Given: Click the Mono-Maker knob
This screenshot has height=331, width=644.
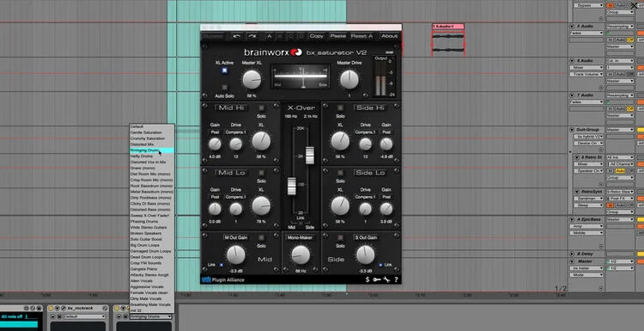Looking at the screenshot, I should click(301, 255).
